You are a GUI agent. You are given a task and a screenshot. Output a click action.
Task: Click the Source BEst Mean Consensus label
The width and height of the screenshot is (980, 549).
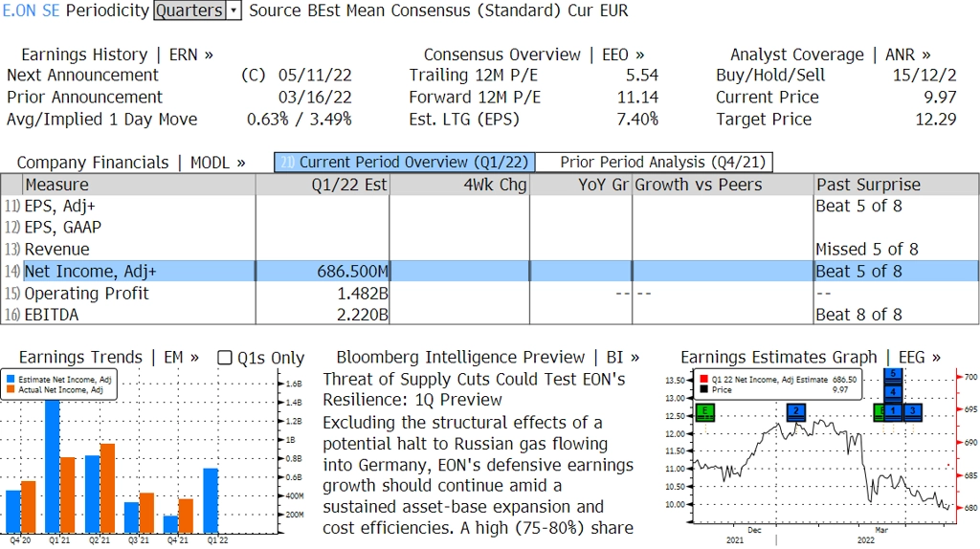(405, 11)
